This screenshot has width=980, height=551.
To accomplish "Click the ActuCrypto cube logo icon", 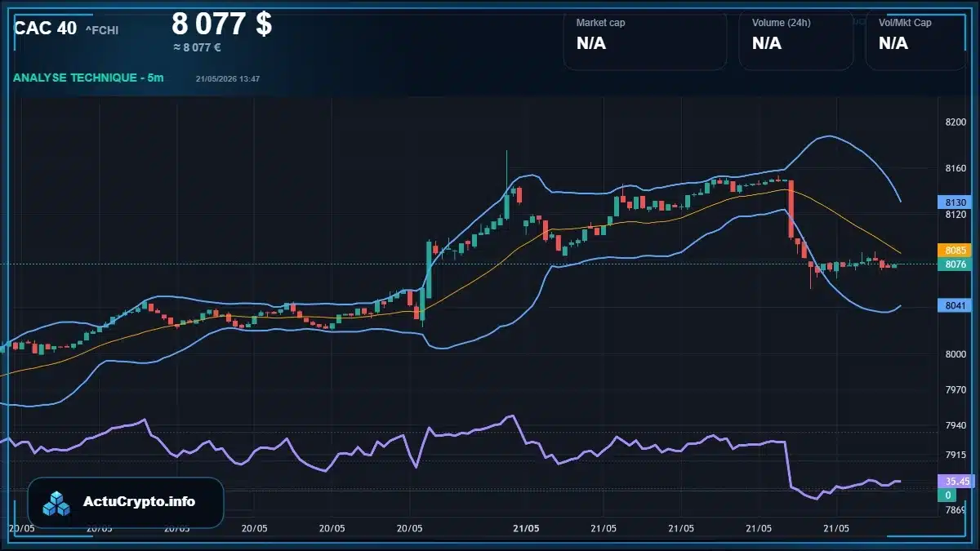I will coord(56,503).
